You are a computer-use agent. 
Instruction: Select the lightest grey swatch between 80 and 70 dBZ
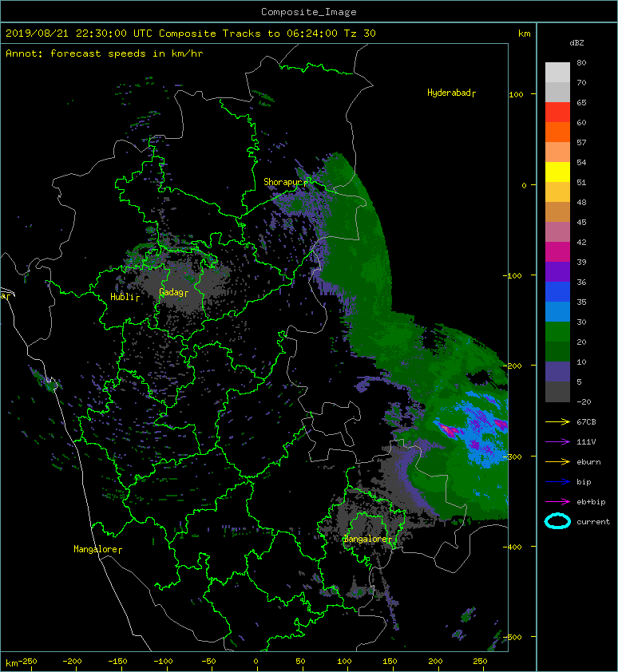(x=557, y=72)
